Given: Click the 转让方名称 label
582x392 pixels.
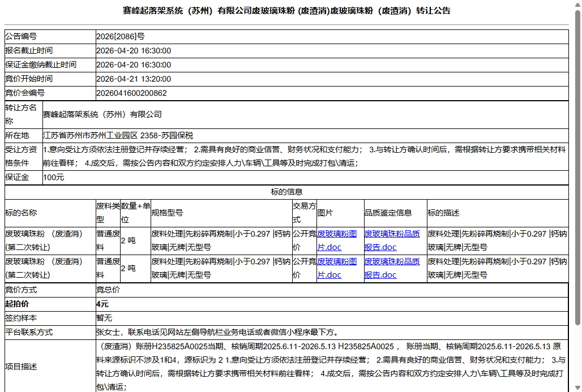Looking at the screenshot, I should 21,114.
